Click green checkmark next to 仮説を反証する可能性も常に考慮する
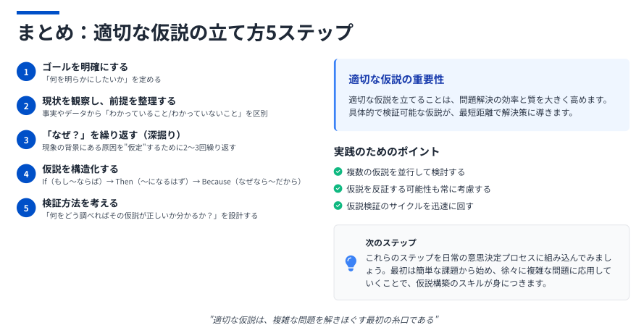The width and height of the screenshot is (644, 333). [x=338, y=188]
